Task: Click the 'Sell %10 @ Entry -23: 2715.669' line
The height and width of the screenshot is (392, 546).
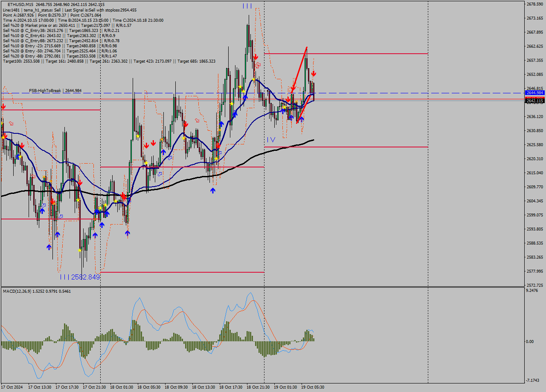Action: point(60,46)
